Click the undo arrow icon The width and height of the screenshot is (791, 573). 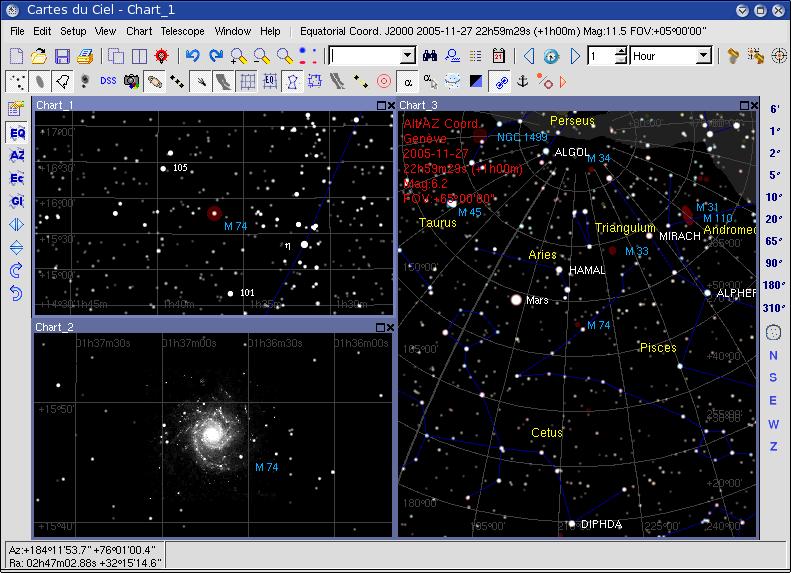[x=193, y=56]
